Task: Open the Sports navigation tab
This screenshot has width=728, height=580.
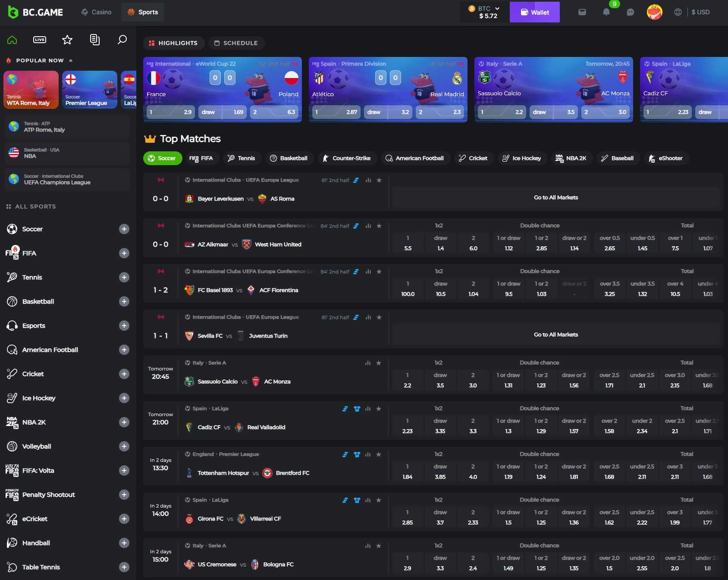Action: [x=143, y=12]
